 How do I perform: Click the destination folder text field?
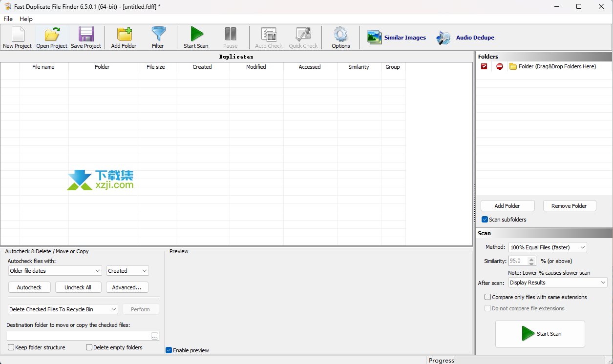pyautogui.click(x=79, y=336)
